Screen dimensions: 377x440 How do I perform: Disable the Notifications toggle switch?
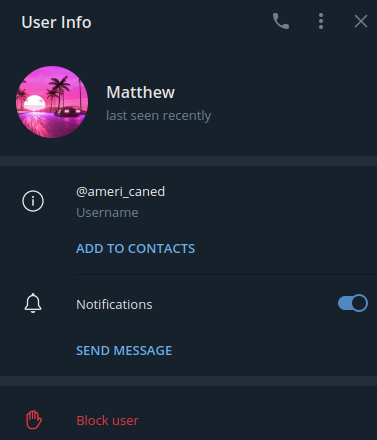point(353,303)
